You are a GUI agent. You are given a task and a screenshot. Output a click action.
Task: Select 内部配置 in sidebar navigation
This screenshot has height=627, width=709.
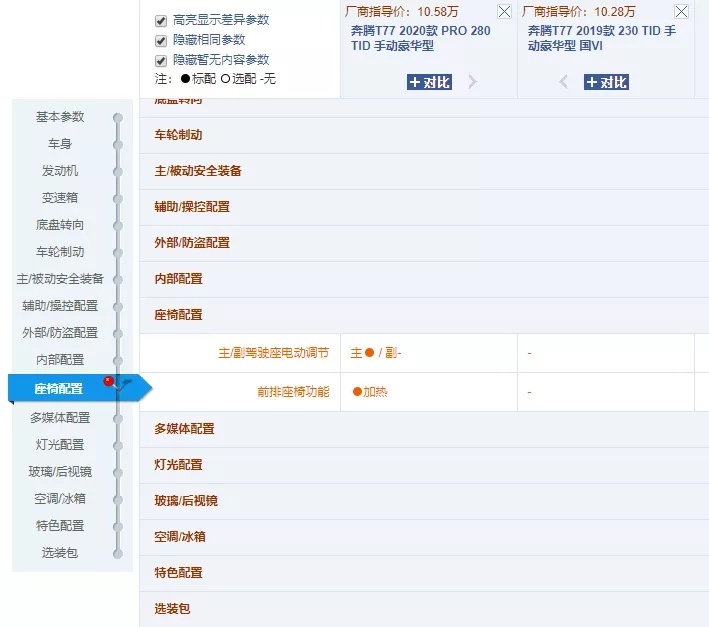tap(60, 360)
